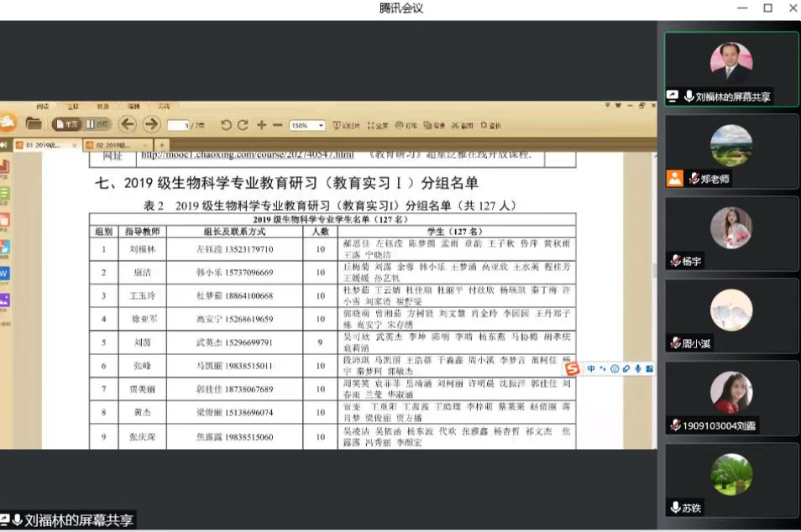Click Sogou voice input microphone icon

click(637, 369)
